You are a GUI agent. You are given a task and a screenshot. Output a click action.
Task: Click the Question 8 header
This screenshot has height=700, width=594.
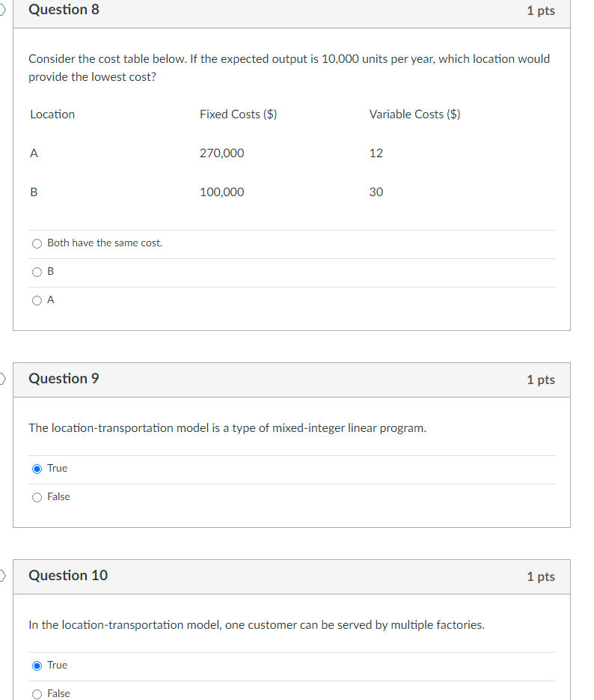click(64, 10)
